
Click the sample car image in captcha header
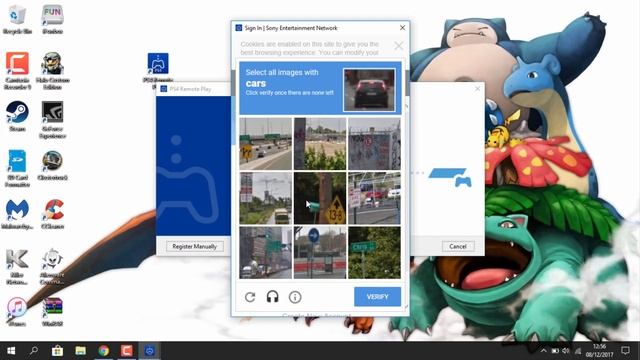coord(369,90)
